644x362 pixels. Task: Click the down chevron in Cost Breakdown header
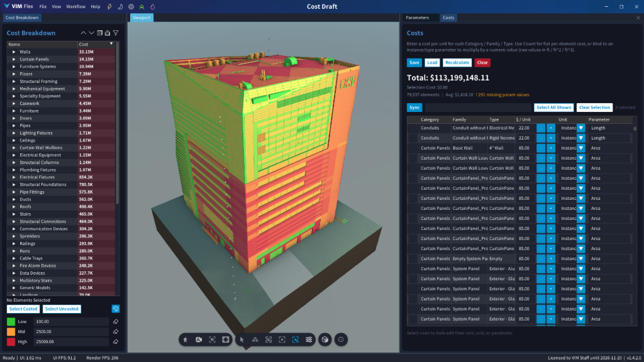(92, 33)
